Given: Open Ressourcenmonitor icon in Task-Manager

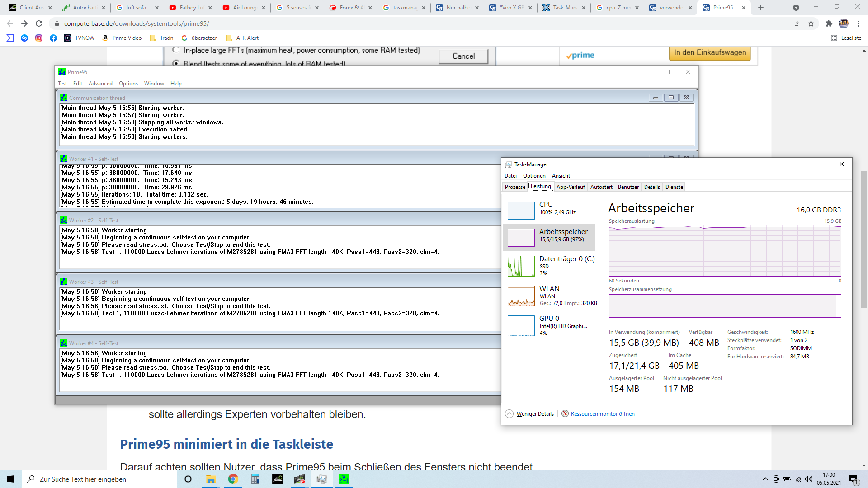Looking at the screenshot, I should (565, 413).
